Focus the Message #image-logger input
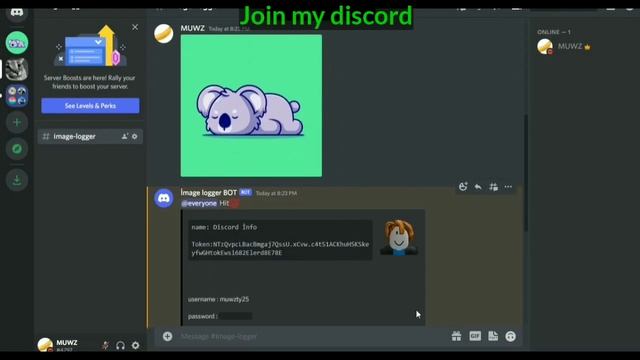640x360 pixels. 310,336
